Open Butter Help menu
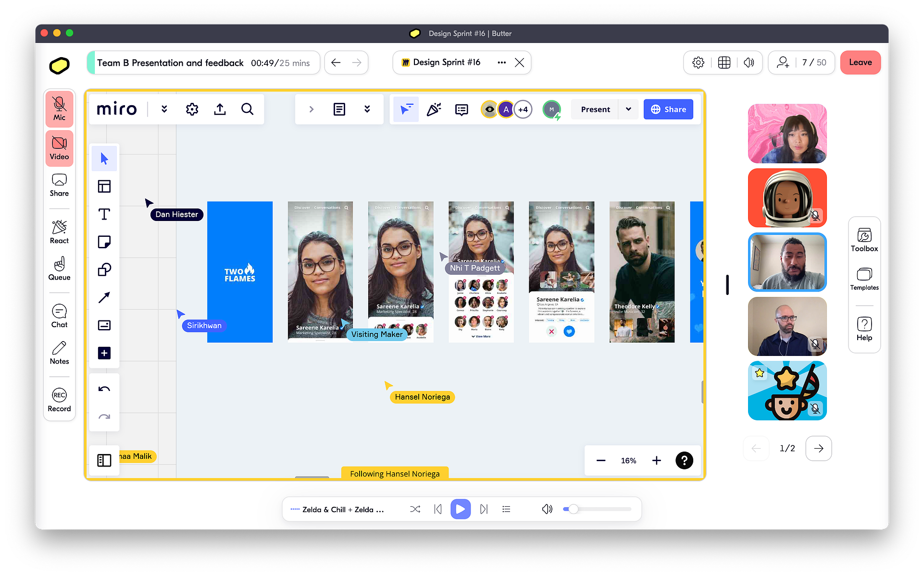Image resolution: width=924 pixels, height=576 pixels. click(864, 329)
